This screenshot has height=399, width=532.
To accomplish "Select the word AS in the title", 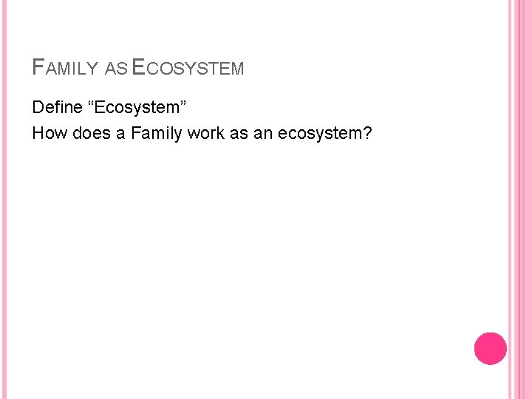I will [x=117, y=69].
